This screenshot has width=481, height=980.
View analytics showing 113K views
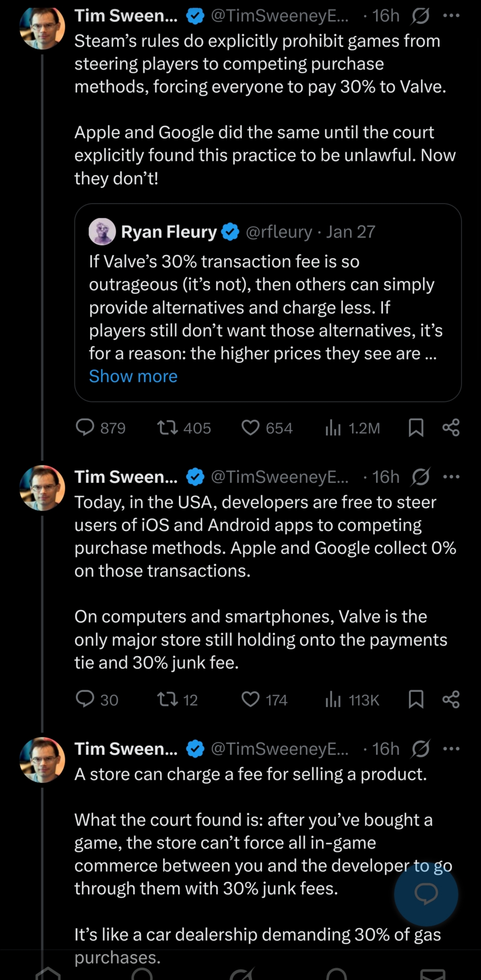(333, 700)
